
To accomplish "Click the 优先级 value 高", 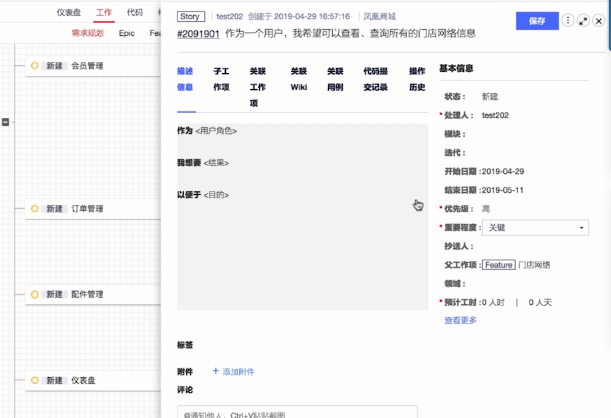I will coord(486,209).
